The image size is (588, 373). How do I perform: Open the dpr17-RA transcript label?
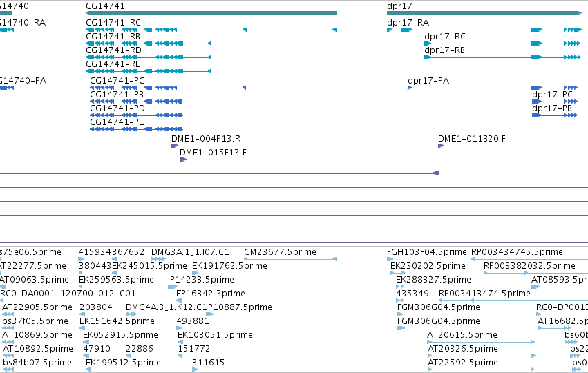click(x=408, y=23)
